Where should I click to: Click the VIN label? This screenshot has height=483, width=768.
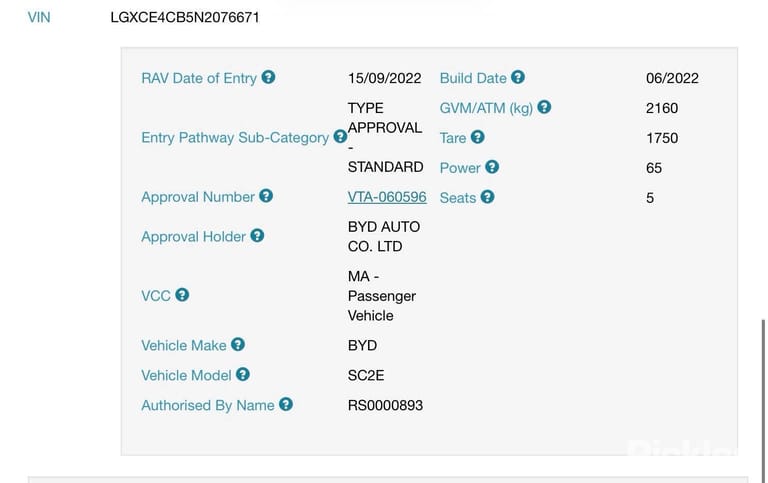39,18
